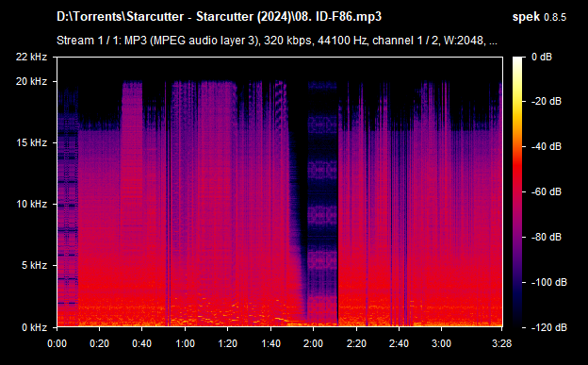Click the 1:00 time axis label
The height and width of the screenshot is (365, 588).
(185, 343)
